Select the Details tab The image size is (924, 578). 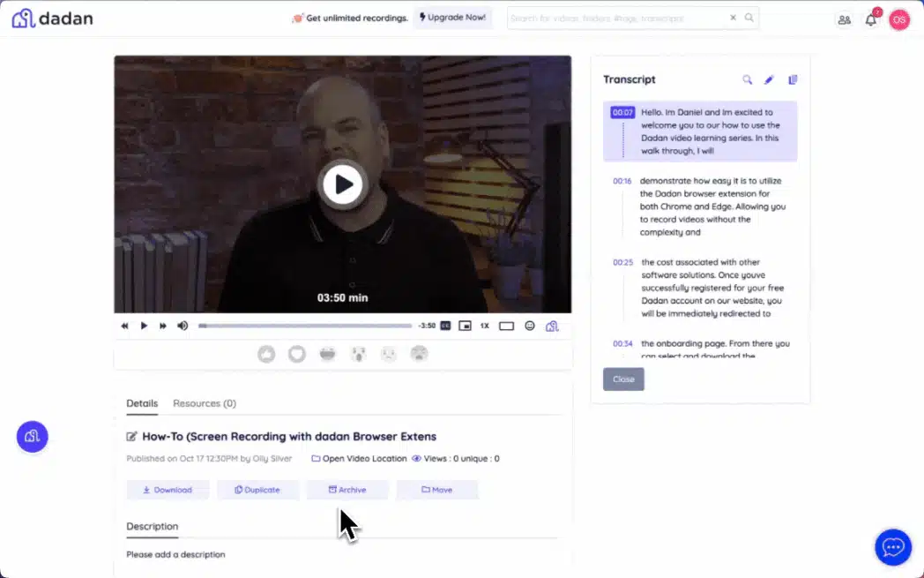click(x=142, y=403)
